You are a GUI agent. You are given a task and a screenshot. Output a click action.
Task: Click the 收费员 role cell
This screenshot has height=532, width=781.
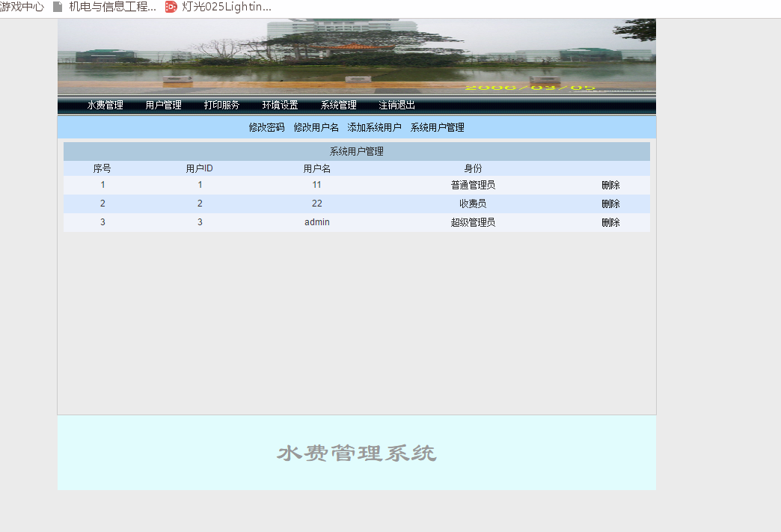pos(474,204)
